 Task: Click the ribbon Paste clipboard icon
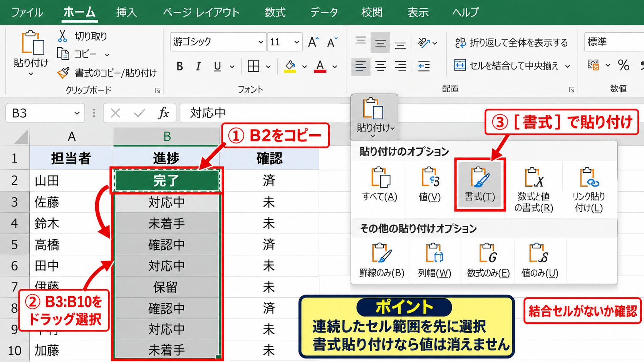click(x=32, y=42)
